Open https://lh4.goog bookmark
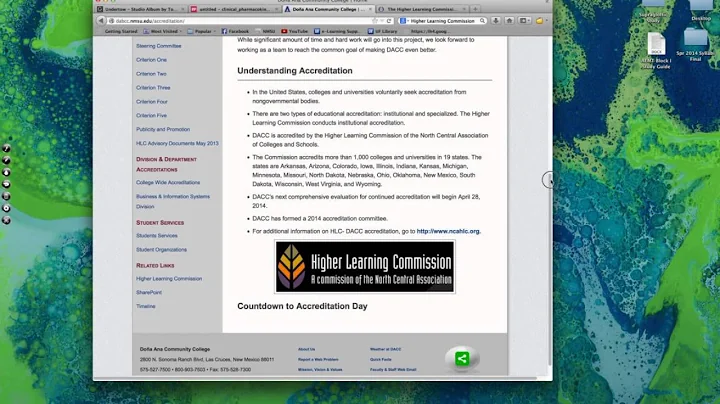 [429, 31]
